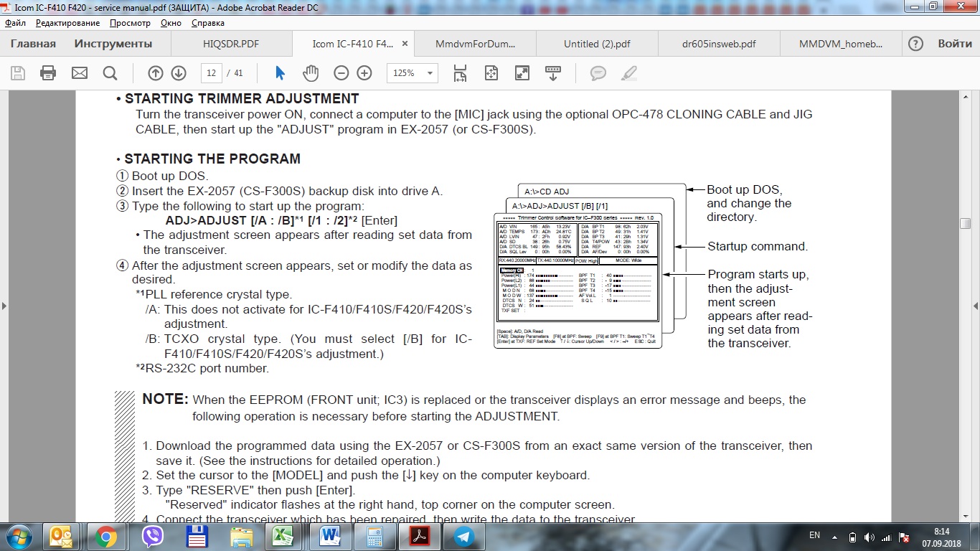
Task: Show hidden tray icons arrow
Action: [834, 537]
